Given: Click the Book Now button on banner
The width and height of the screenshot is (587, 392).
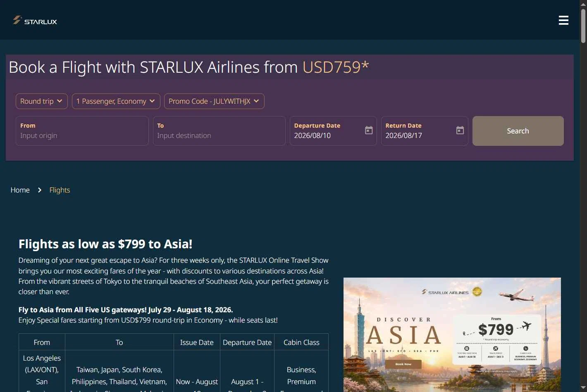Looking at the screenshot, I should [403, 364].
